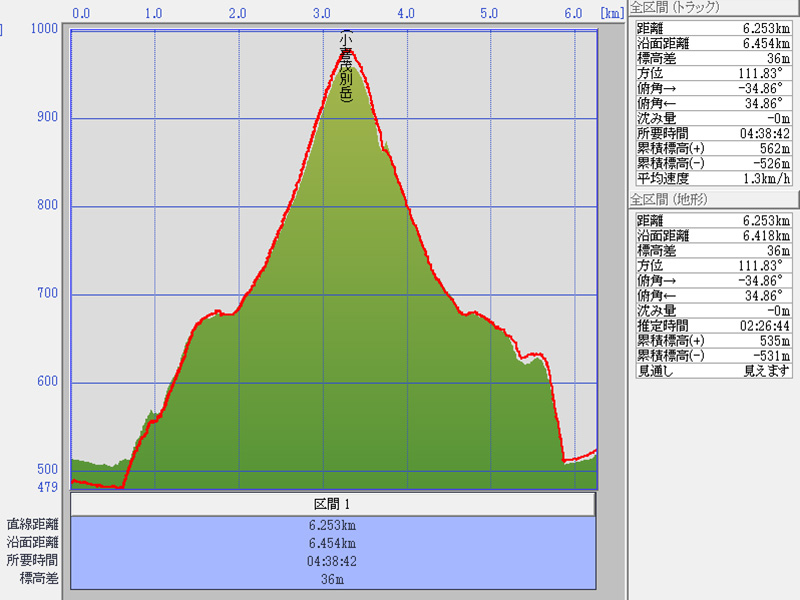Click the 6.454km value in the bottom section table
The image size is (800, 600).
pos(333,542)
